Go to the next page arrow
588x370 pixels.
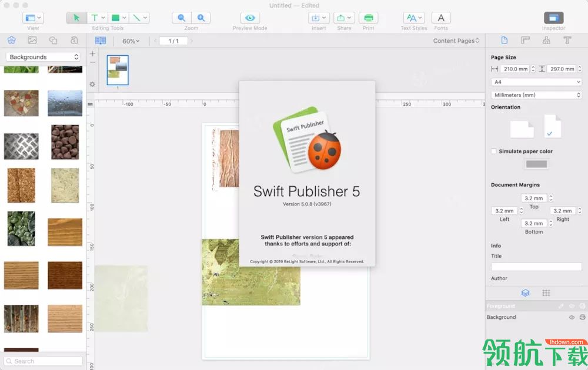tap(192, 41)
